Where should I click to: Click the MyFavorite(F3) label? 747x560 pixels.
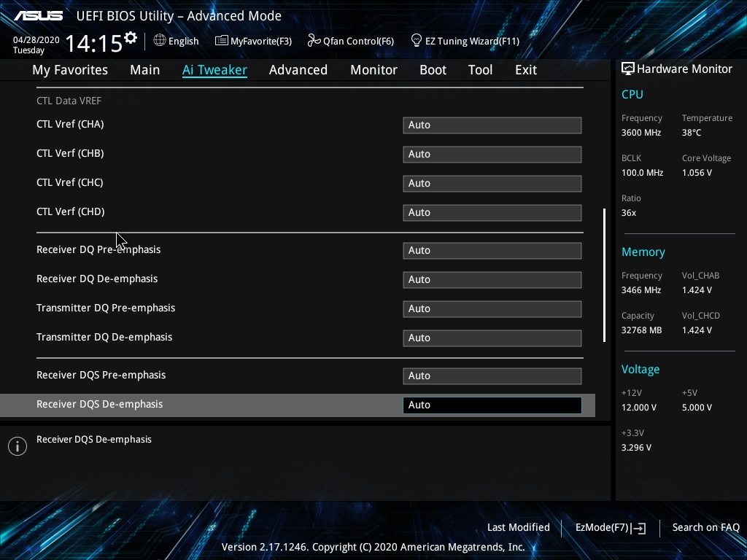coord(261,42)
